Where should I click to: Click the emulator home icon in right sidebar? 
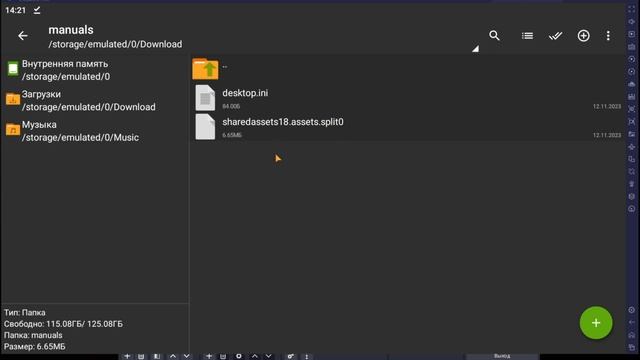[631, 335]
